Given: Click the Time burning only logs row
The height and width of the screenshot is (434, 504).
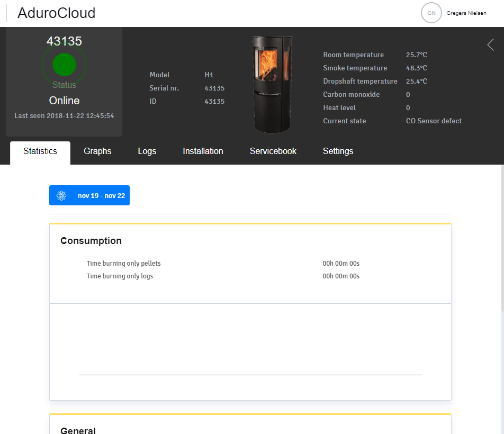Looking at the screenshot, I should pyautogui.click(x=223, y=276).
